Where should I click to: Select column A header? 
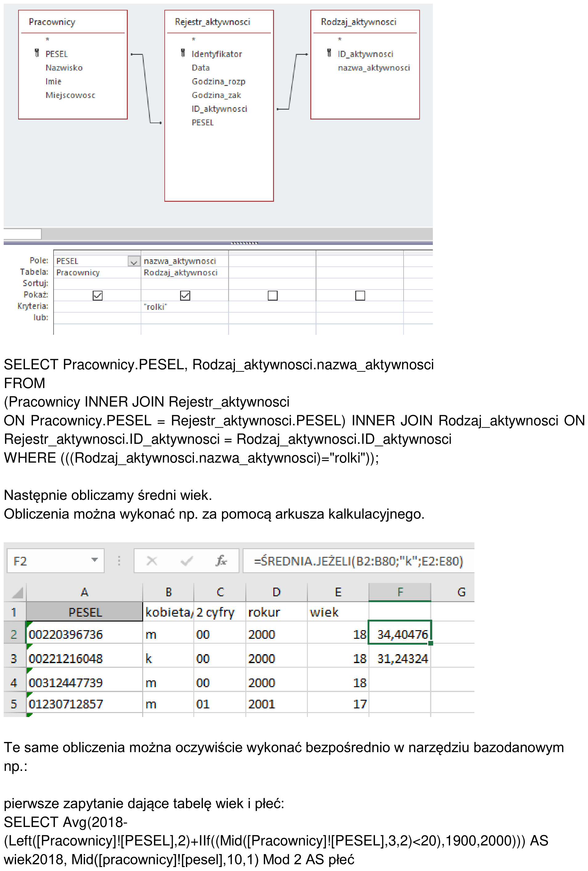pyautogui.click(x=84, y=592)
